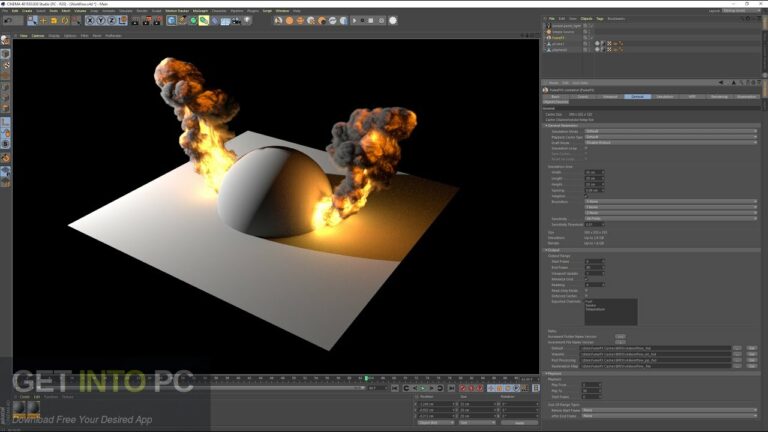Click Increment File Name Version button
Viewport: 768px width, 432px height.
tap(620, 342)
